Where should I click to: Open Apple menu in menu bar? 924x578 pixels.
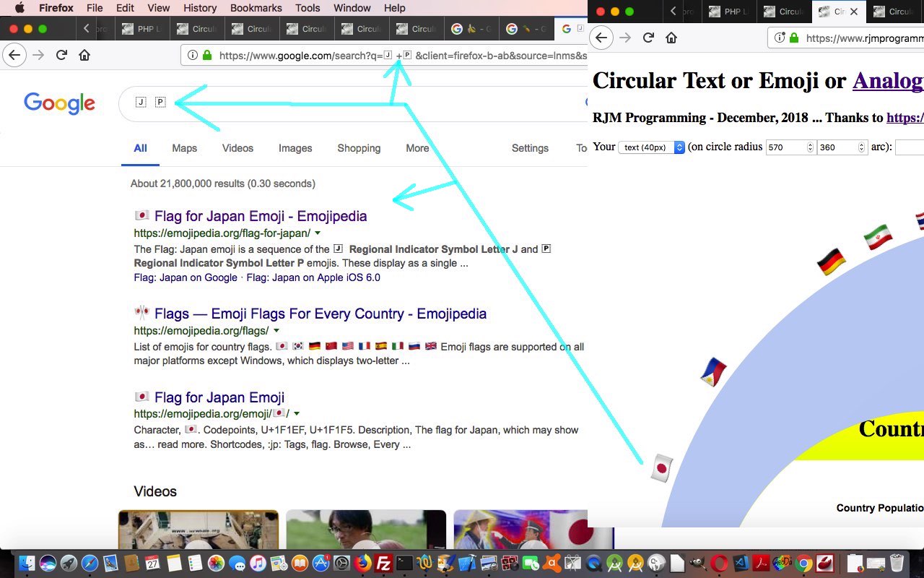pyautogui.click(x=19, y=8)
